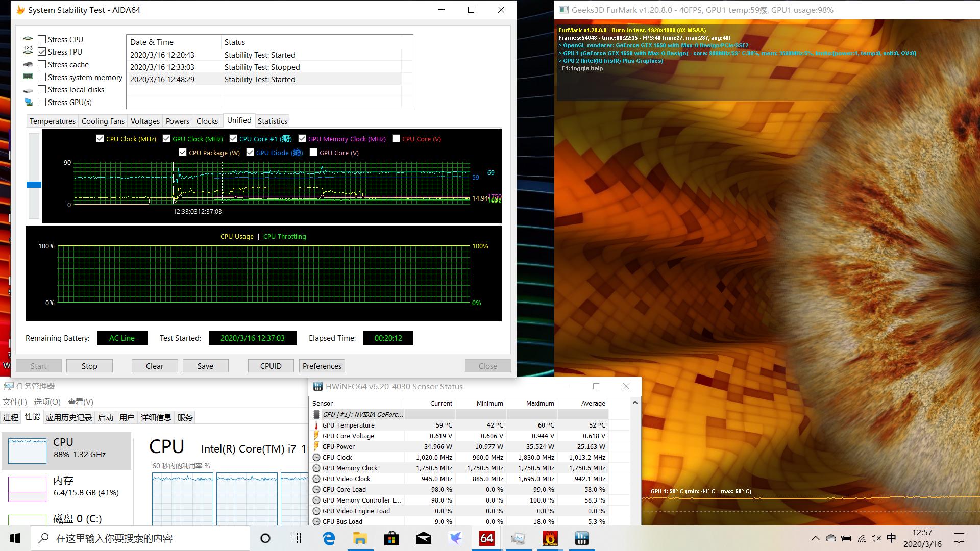Show hidden system tray icons
This screenshot has width=980, height=551.
(815, 538)
